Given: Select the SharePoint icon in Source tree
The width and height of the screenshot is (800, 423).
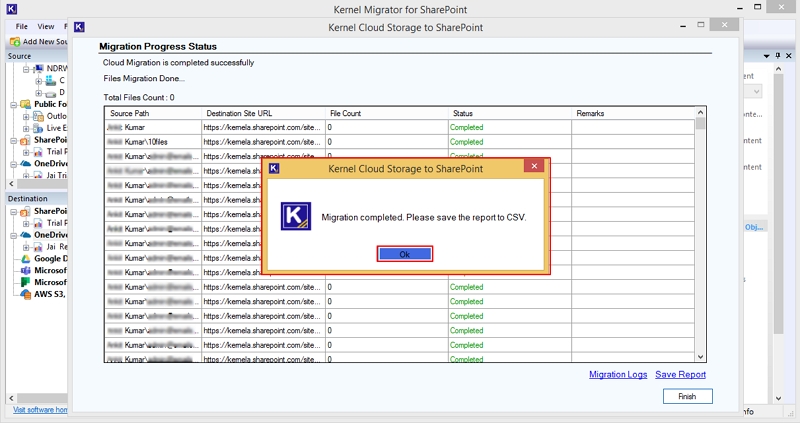Looking at the screenshot, I should point(25,140).
